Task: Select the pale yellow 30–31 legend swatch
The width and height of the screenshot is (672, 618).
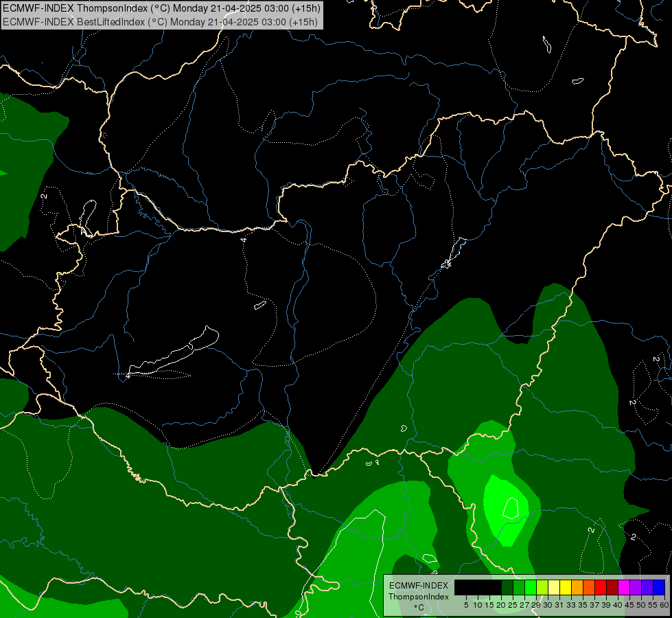Action: tap(554, 587)
